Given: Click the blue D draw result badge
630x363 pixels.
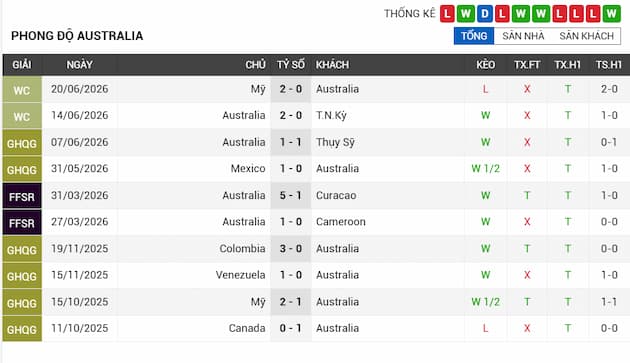Looking at the screenshot, I should [x=485, y=14].
